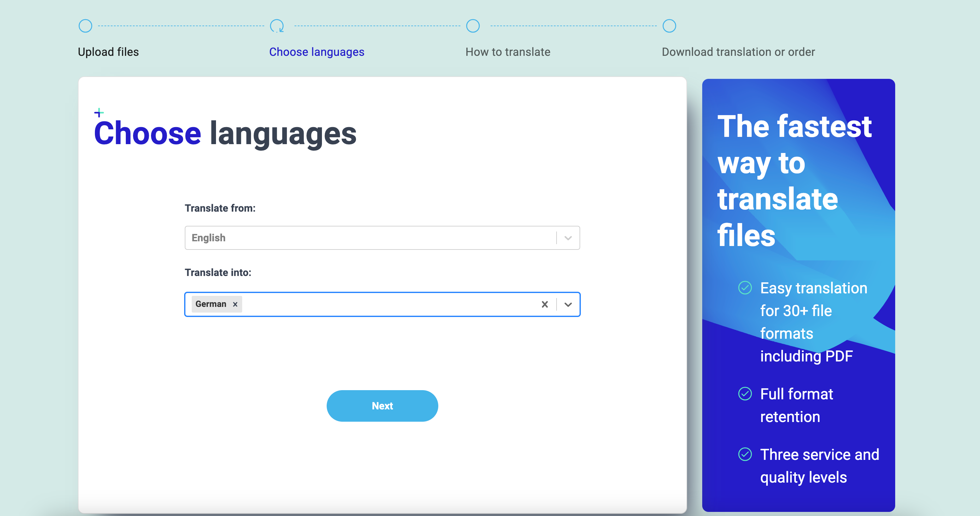Viewport: 980px width, 516px height.
Task: Expand the 'Translate into' language dropdown
Action: 568,304
